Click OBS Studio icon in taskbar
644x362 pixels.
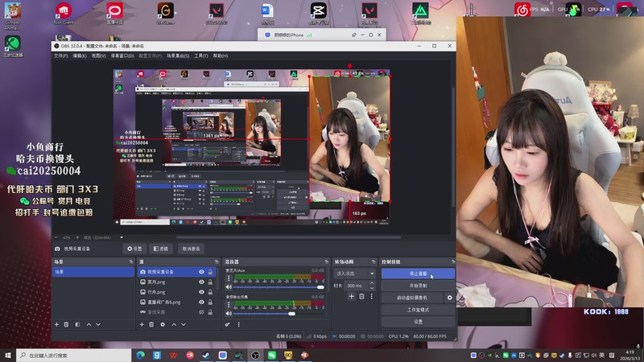(x=255, y=355)
